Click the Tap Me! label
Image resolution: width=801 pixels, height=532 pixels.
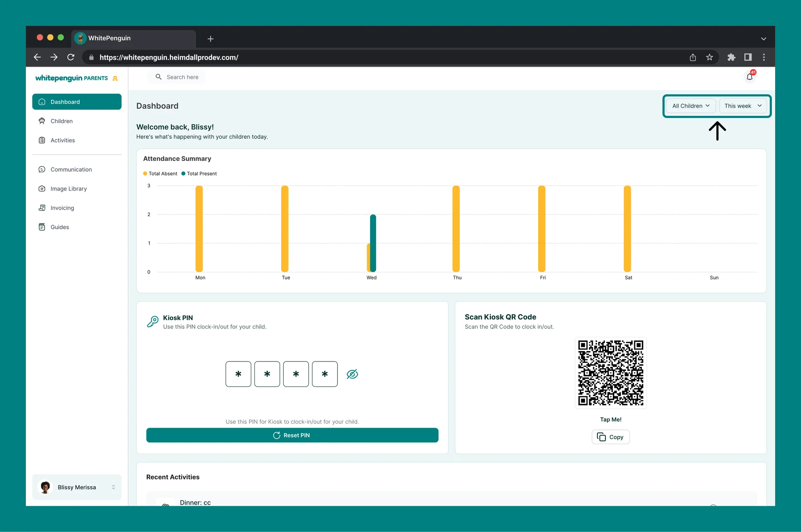(x=610, y=419)
